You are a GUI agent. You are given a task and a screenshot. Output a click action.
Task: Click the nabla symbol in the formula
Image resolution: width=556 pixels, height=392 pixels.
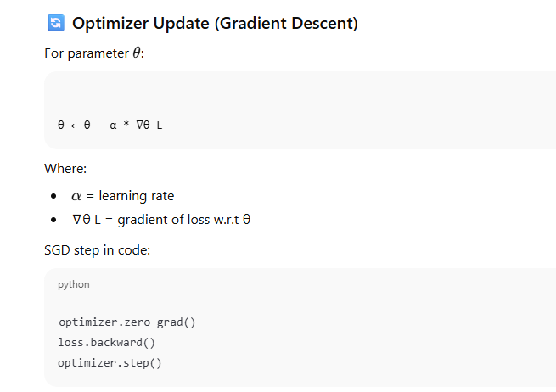tap(140, 125)
